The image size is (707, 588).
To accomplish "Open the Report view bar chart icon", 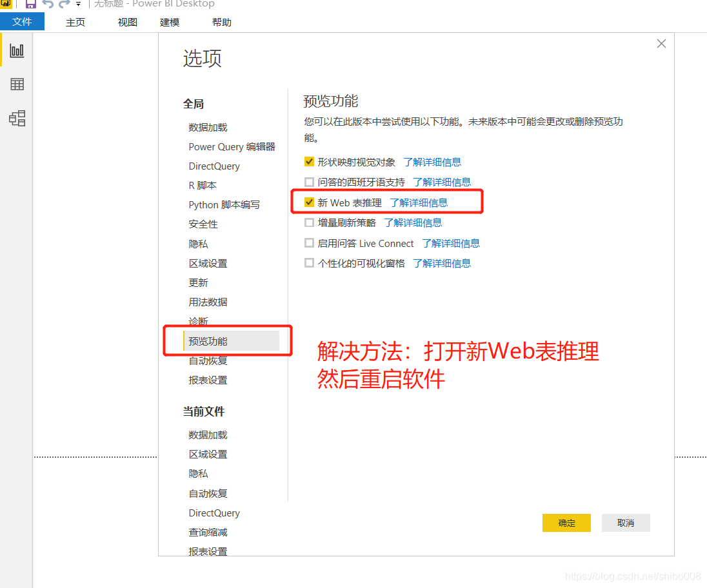I will pos(17,50).
